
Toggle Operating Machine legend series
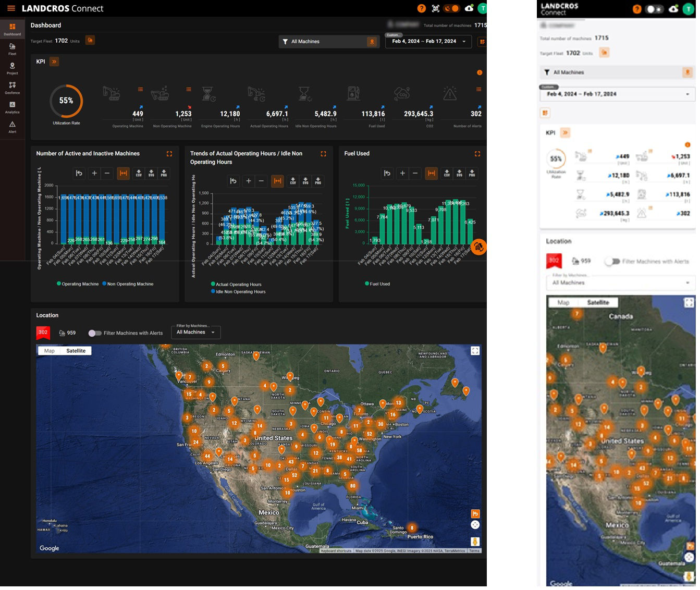(78, 285)
